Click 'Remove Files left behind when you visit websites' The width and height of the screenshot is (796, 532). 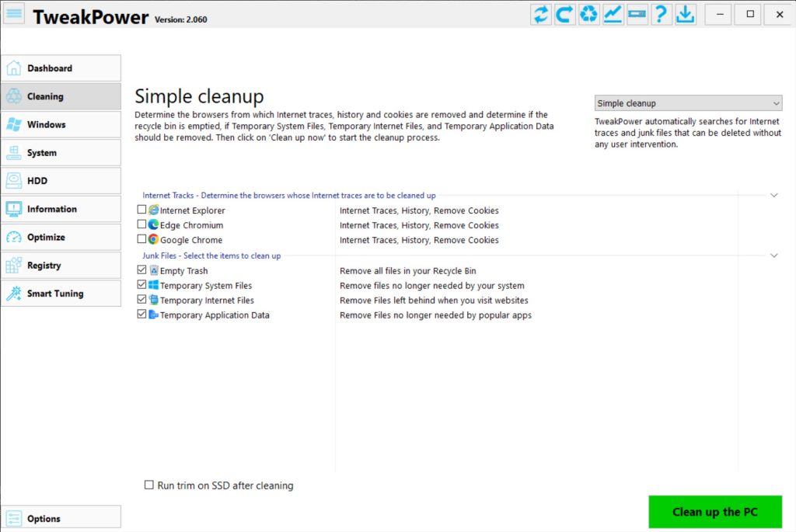[x=434, y=301]
